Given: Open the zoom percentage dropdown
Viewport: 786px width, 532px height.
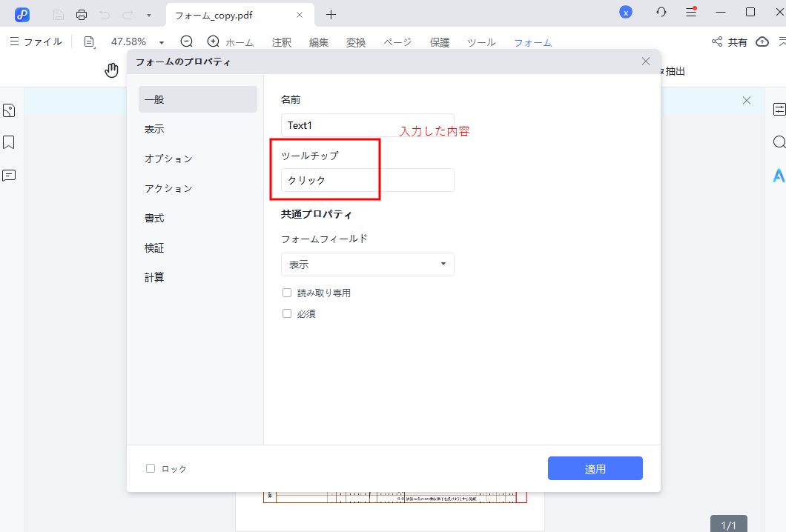Looking at the screenshot, I should click(x=160, y=41).
